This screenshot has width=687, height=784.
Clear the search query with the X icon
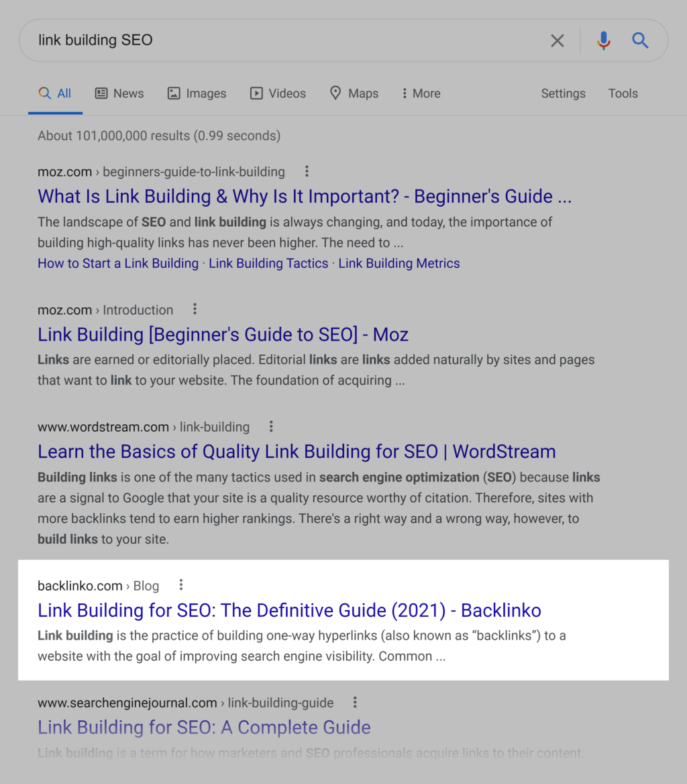click(557, 40)
